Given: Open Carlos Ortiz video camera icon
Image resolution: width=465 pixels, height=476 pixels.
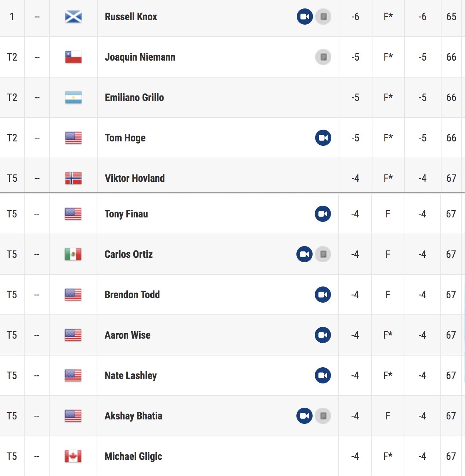Looking at the screenshot, I should pyautogui.click(x=304, y=254).
